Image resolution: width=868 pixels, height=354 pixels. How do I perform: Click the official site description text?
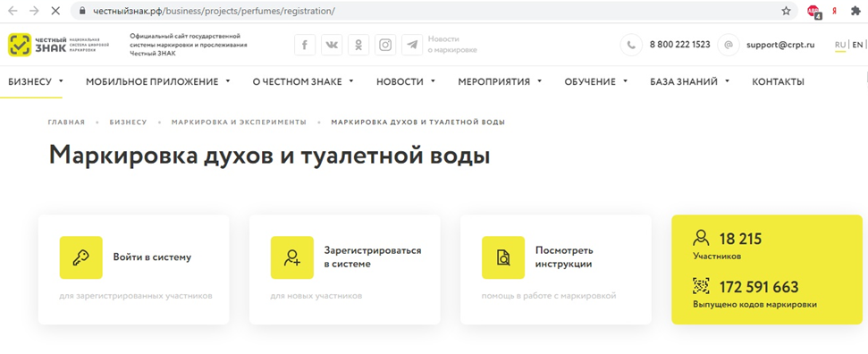pyautogui.click(x=189, y=45)
